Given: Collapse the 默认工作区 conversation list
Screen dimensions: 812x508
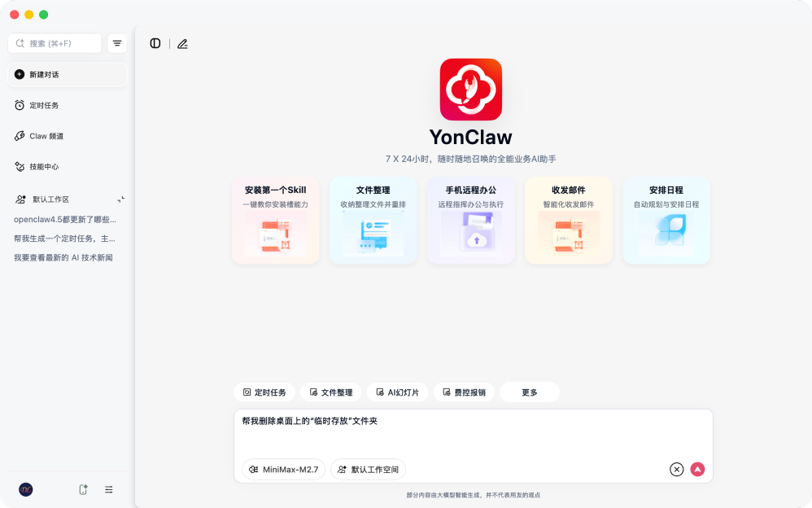Looking at the screenshot, I should pos(120,199).
